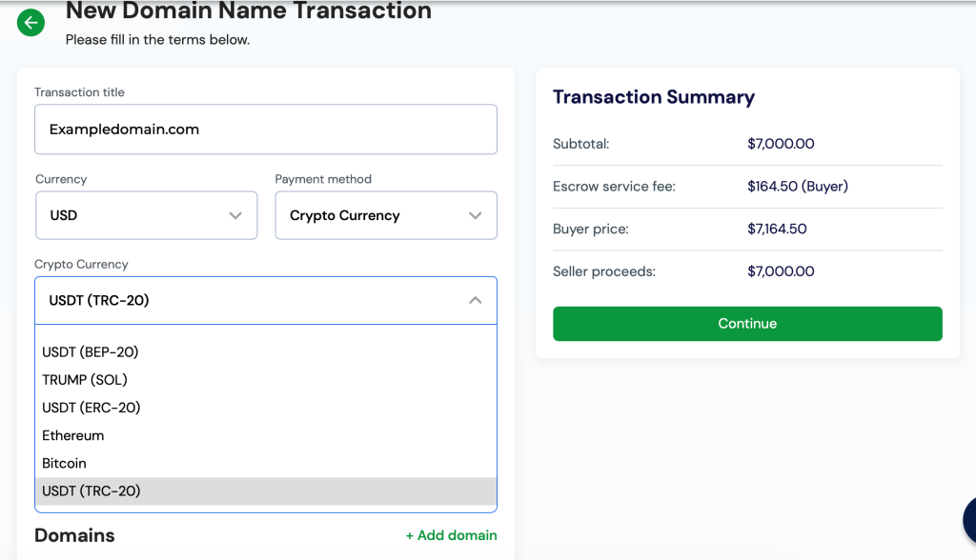Screen dimensions: 976x560
Task: Collapse Crypto Currency list with up chevron
Action: point(475,301)
